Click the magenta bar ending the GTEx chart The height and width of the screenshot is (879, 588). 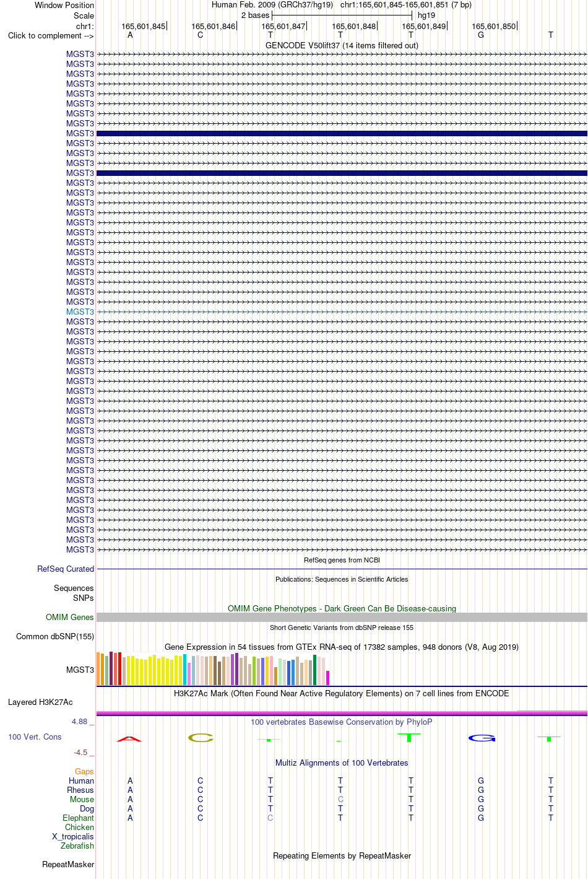[328, 678]
